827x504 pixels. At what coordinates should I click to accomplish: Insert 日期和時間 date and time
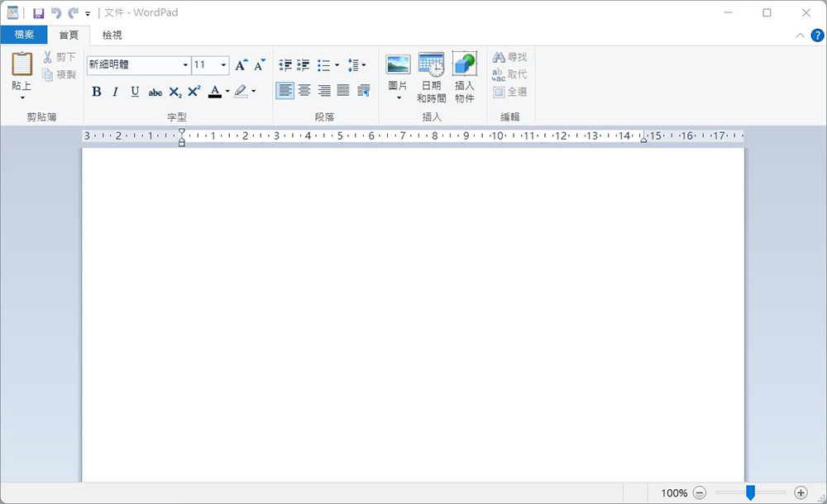[x=432, y=77]
